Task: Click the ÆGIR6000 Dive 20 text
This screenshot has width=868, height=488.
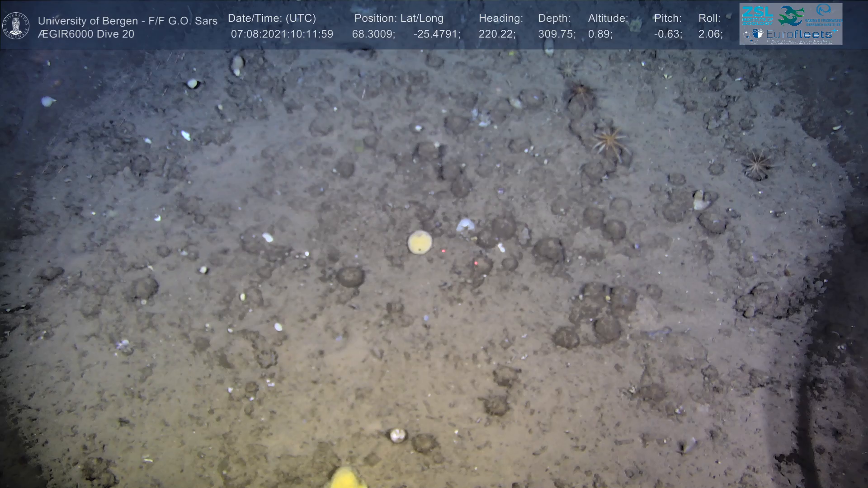Action: [86, 34]
